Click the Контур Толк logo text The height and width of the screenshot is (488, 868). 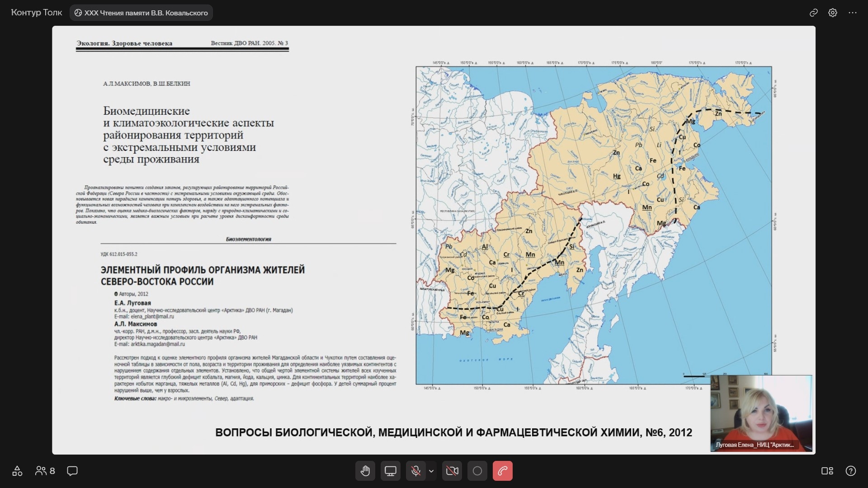(37, 13)
